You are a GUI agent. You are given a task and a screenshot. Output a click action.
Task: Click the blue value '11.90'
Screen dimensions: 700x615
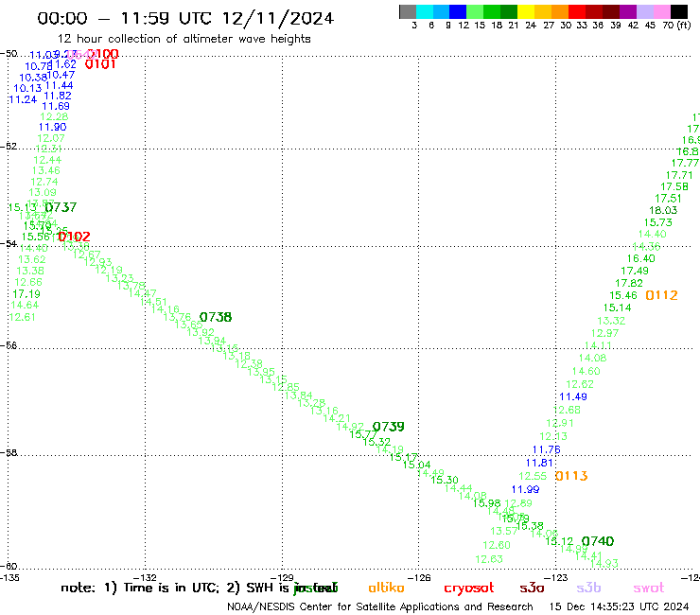coord(52,127)
